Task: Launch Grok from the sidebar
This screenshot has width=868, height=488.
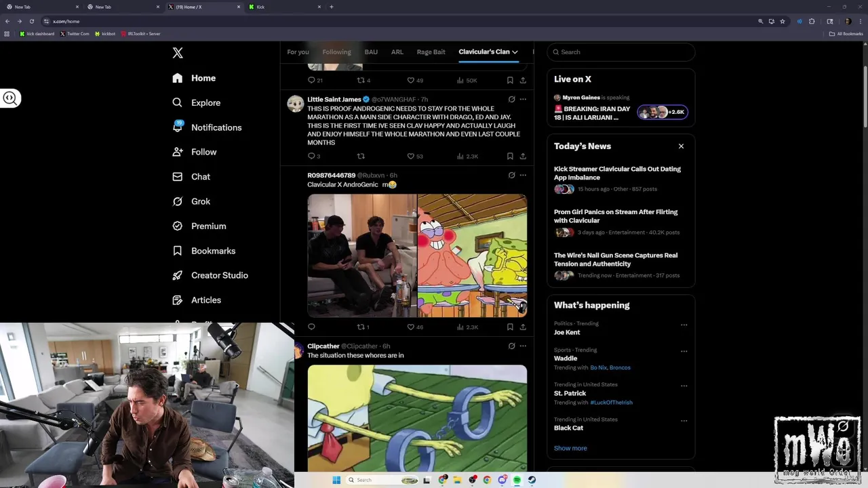Action: (x=191, y=201)
